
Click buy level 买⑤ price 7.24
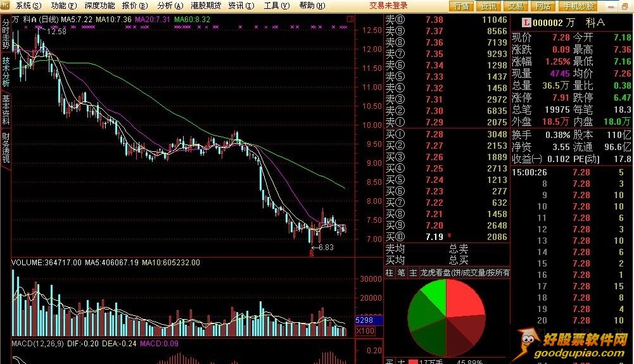tap(434, 180)
